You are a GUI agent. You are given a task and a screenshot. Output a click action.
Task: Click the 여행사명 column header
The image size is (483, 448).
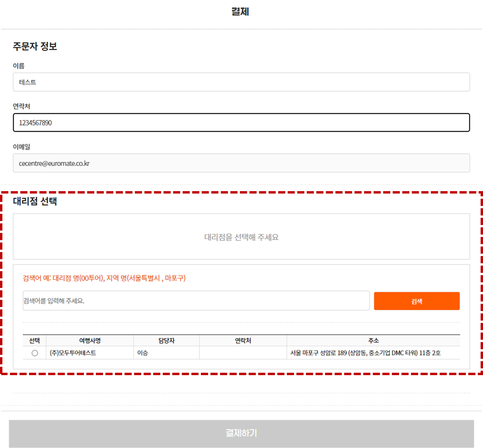coord(90,340)
